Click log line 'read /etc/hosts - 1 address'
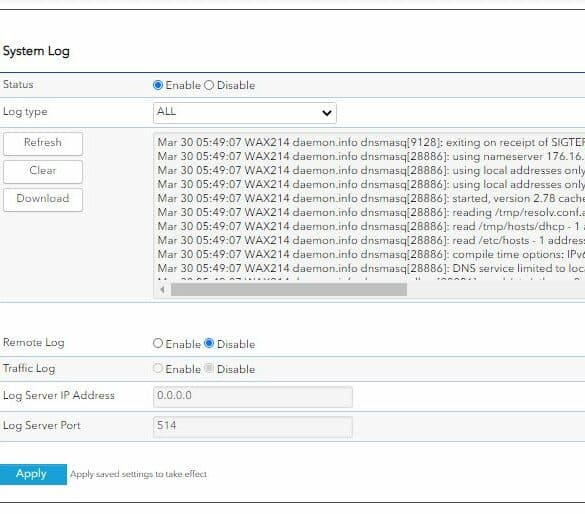This screenshot has width=585, height=514. tap(371, 240)
